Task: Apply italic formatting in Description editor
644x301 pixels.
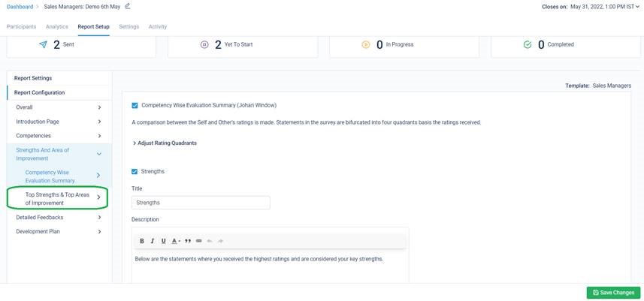Action: 153,241
